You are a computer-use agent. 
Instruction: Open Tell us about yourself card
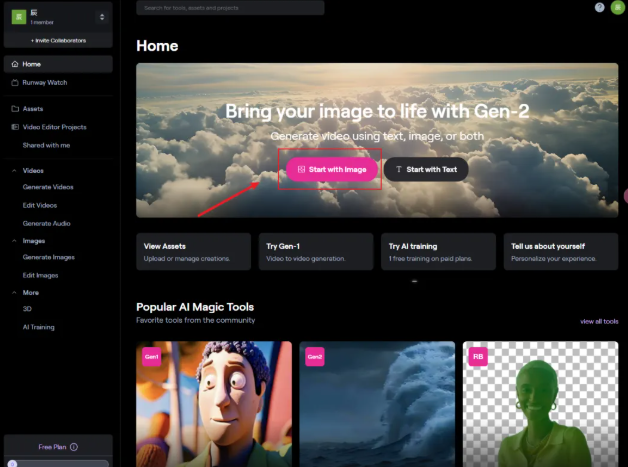(561, 252)
